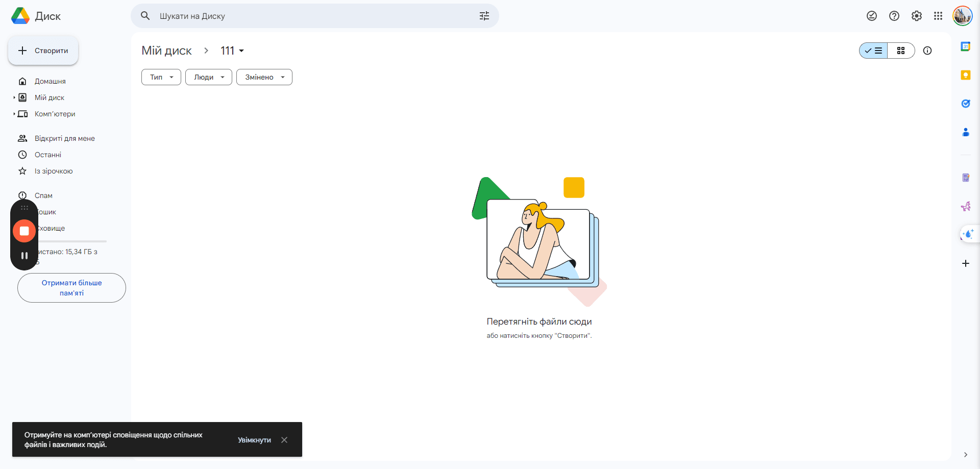This screenshot has height=469, width=980.
Task: Click the empty folder illustration
Action: (539, 241)
